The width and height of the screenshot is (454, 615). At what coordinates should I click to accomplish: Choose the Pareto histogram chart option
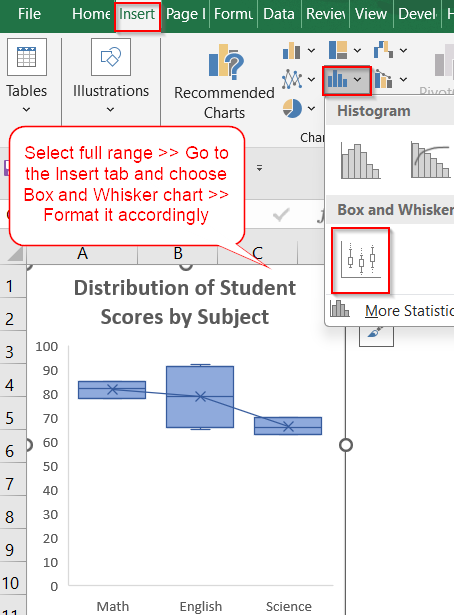[x=430, y=160]
